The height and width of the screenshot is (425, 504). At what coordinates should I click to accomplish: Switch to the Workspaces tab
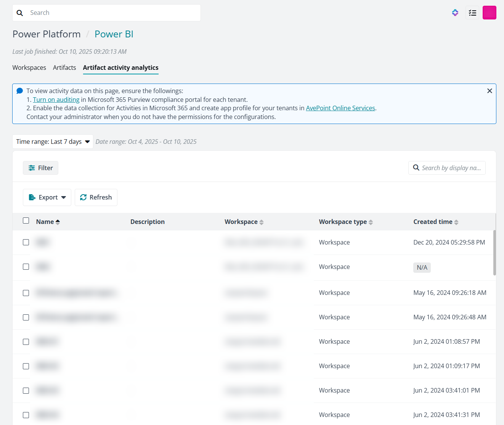pyautogui.click(x=29, y=68)
